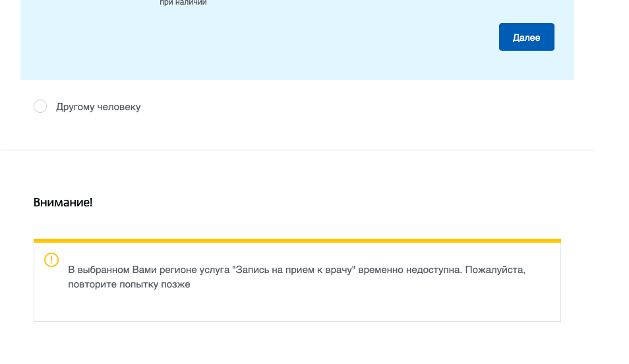Click the yellow exclamation warning icon
Viewport: 629px width, 364px height.
[51, 260]
